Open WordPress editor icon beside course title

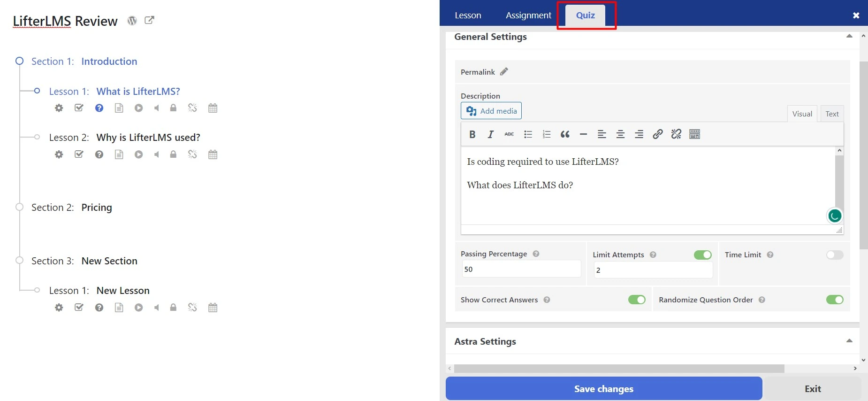(132, 21)
